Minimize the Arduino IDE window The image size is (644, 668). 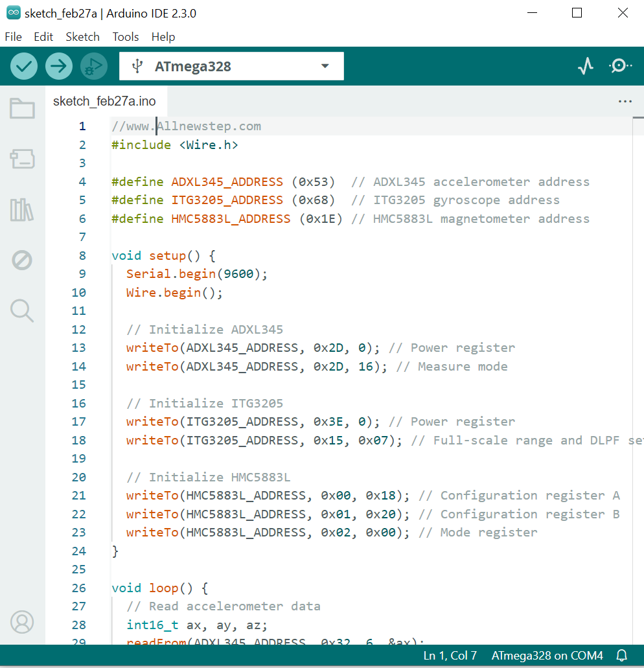pyautogui.click(x=532, y=13)
